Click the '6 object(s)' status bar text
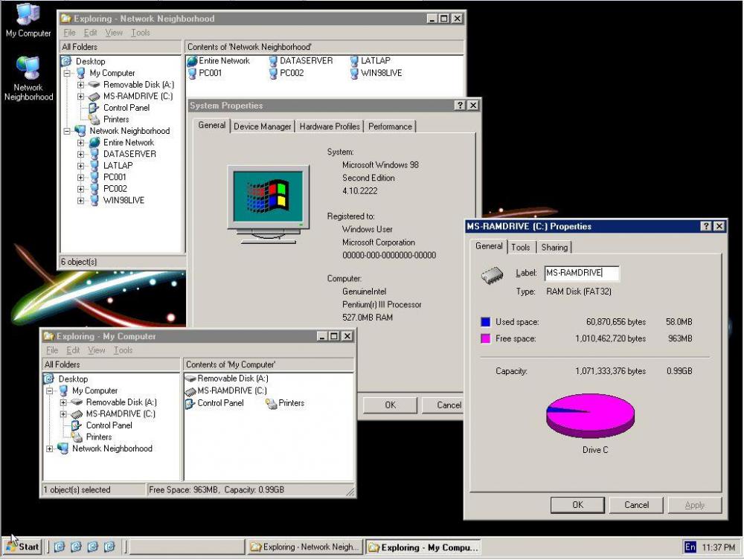 [x=79, y=262]
